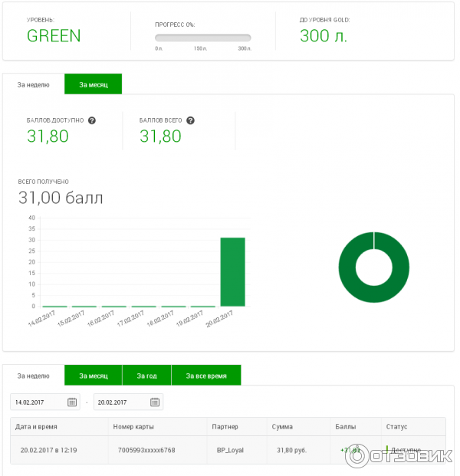Click help icon beside Баллов доступно
Screen dimensions: 460x476
click(x=92, y=120)
